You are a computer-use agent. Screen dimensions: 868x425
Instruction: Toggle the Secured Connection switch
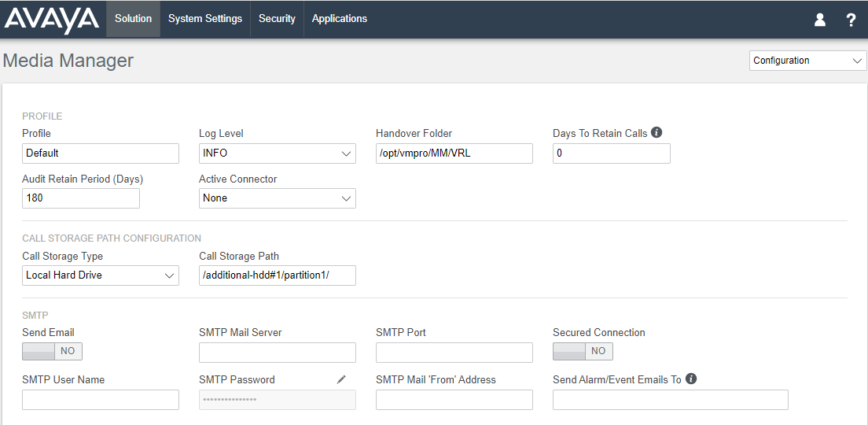tap(583, 351)
